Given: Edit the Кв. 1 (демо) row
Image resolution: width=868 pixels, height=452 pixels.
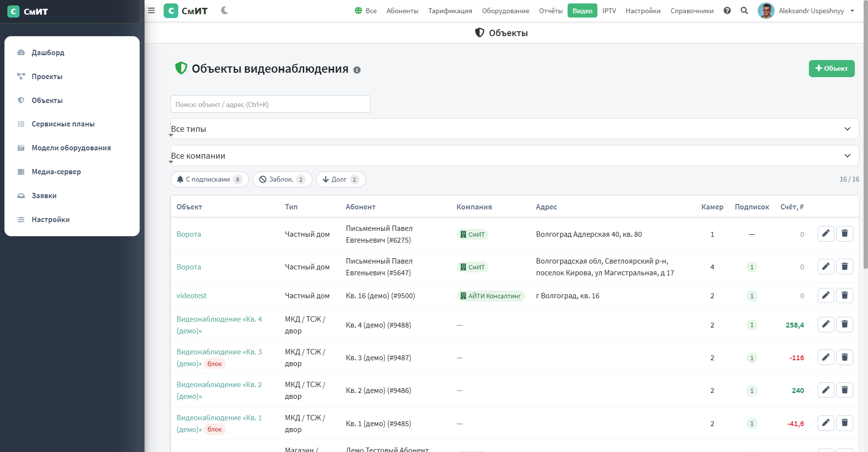Looking at the screenshot, I should 826,423.
